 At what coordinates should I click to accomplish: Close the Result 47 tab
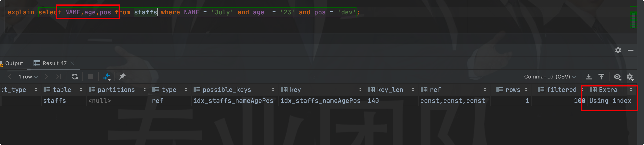click(x=72, y=63)
